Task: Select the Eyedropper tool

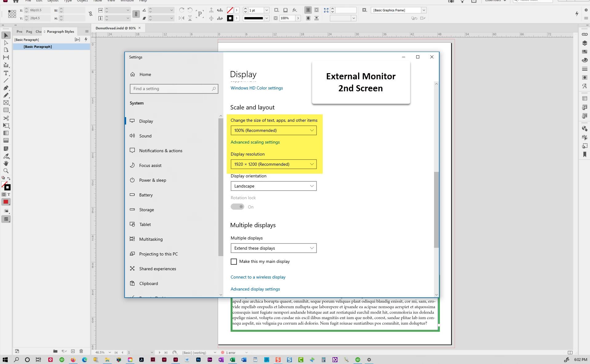Action: (6, 156)
